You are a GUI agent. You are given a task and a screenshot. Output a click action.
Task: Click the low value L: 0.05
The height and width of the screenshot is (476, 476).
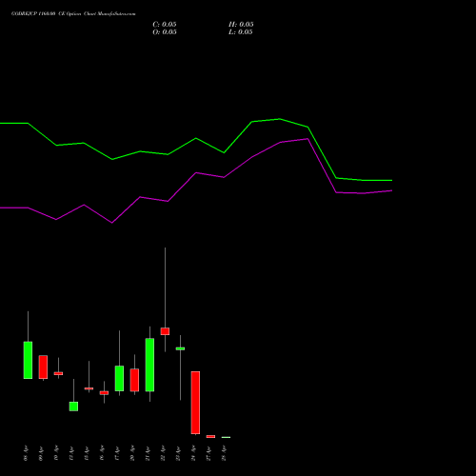(x=241, y=32)
